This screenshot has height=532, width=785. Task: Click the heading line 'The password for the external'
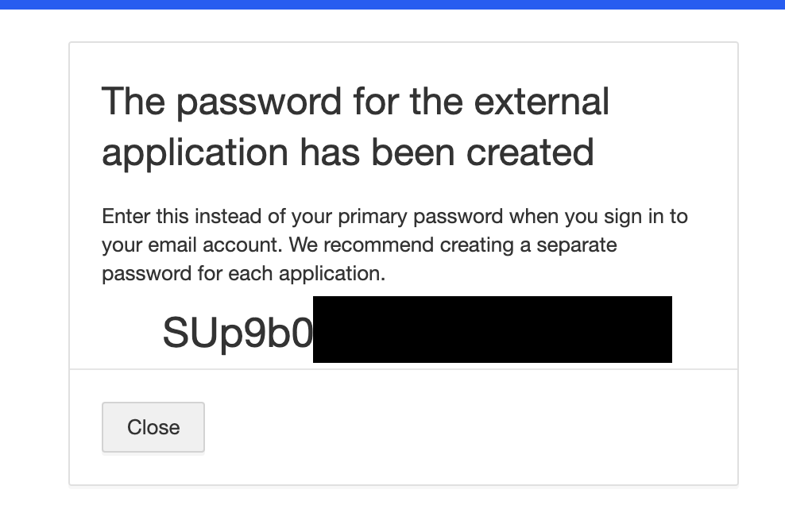pyautogui.click(x=355, y=102)
